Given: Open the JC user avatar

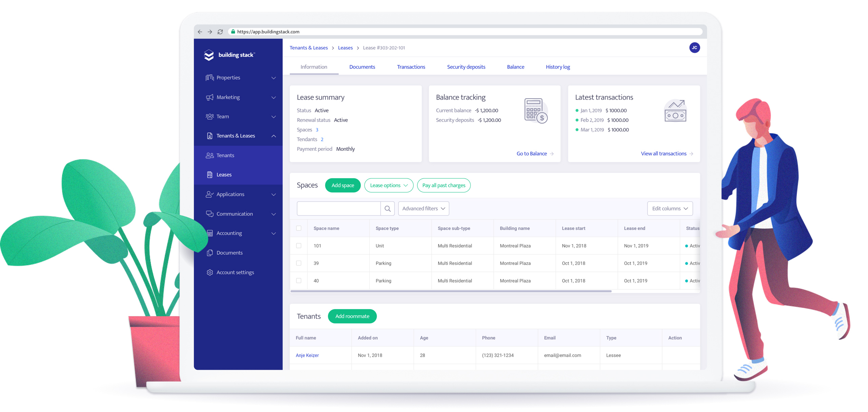Looking at the screenshot, I should [x=694, y=48].
